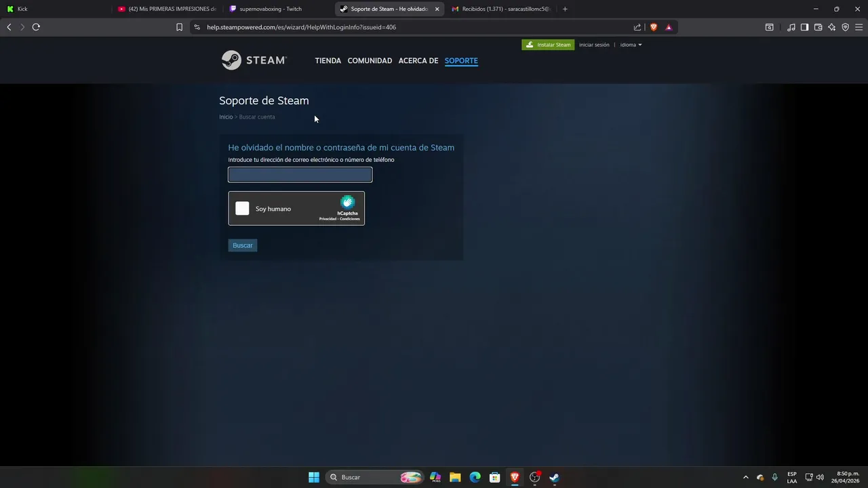Open TIENDA menu item
The height and width of the screenshot is (488, 868).
point(328,60)
